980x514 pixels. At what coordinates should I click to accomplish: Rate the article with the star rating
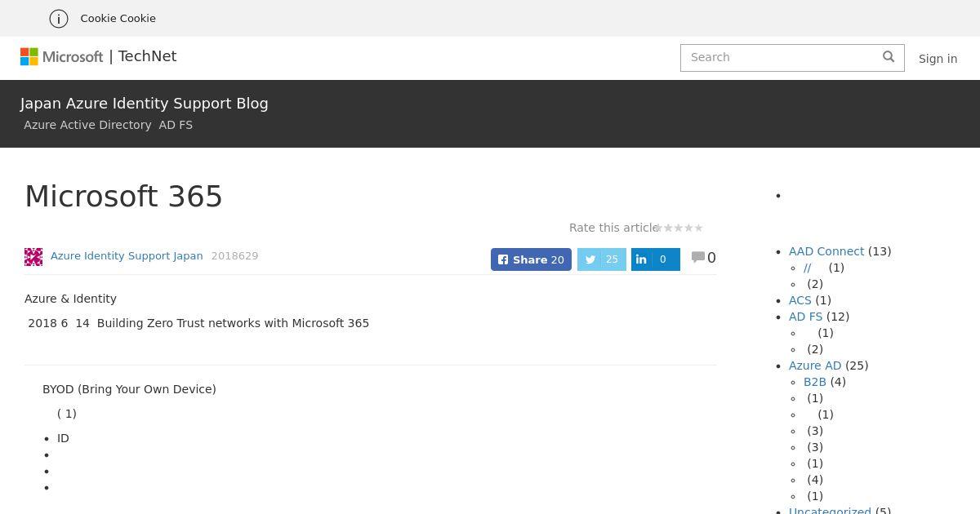pyautogui.click(x=679, y=228)
